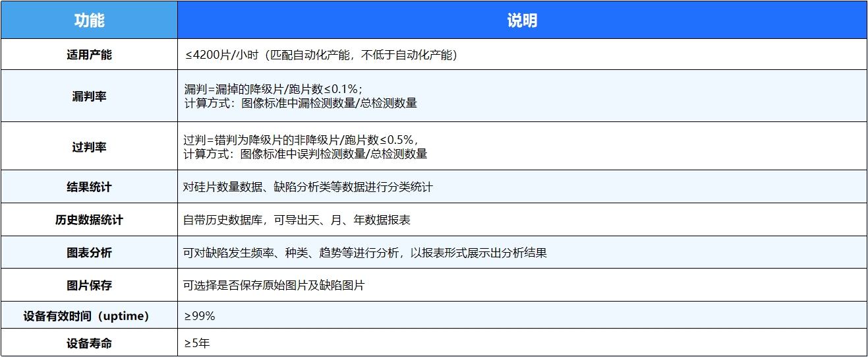
Task: Click the 功能 column header
Action: [x=89, y=20]
